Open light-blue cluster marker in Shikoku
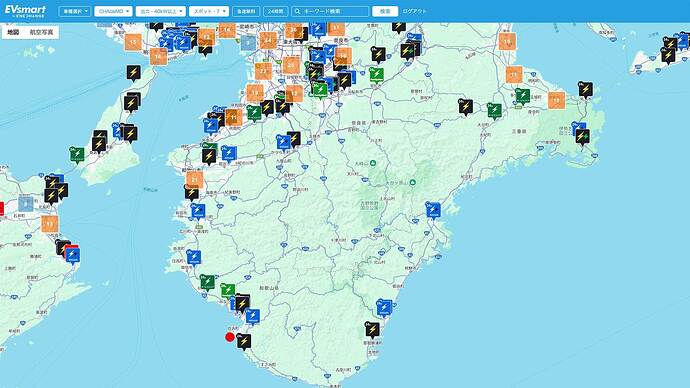The width and height of the screenshot is (690, 388). click(26, 204)
